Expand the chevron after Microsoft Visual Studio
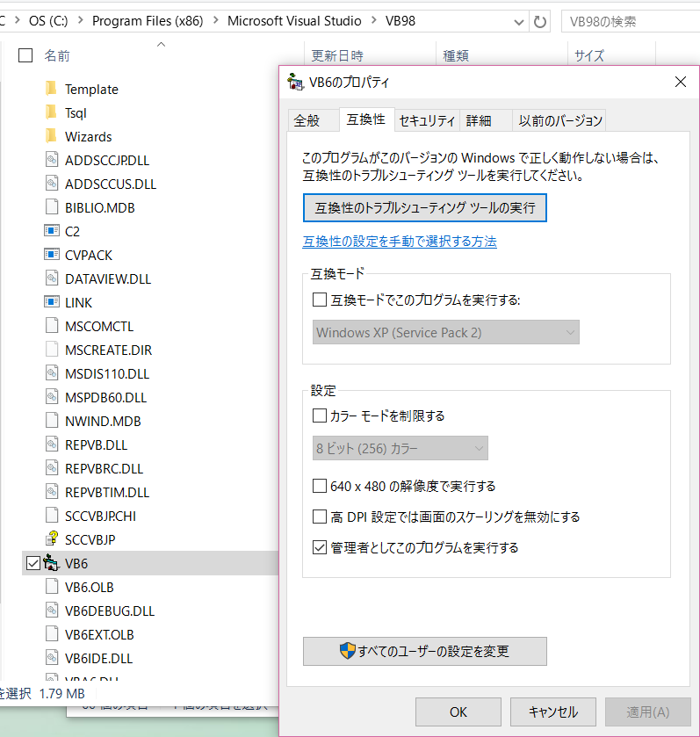This screenshot has height=737, width=700. (374, 20)
